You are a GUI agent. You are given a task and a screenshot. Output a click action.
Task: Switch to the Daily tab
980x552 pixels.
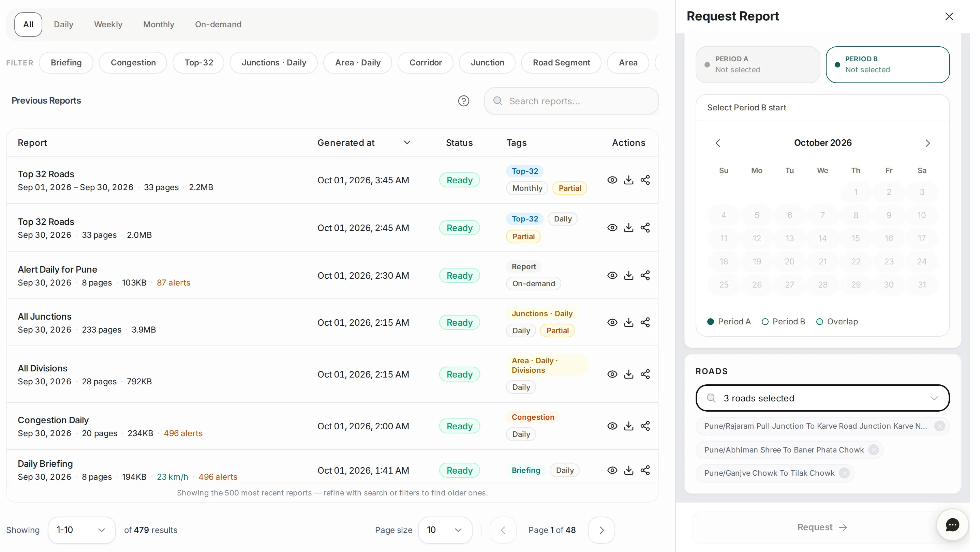(63, 24)
